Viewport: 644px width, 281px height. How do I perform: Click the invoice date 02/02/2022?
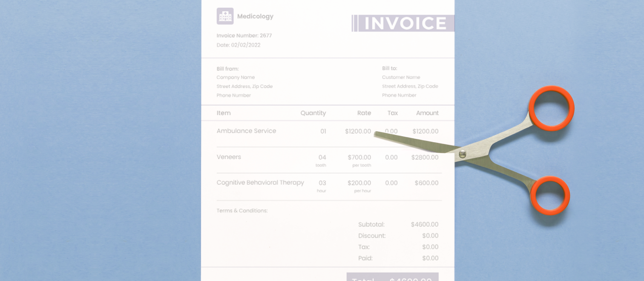[239, 45]
